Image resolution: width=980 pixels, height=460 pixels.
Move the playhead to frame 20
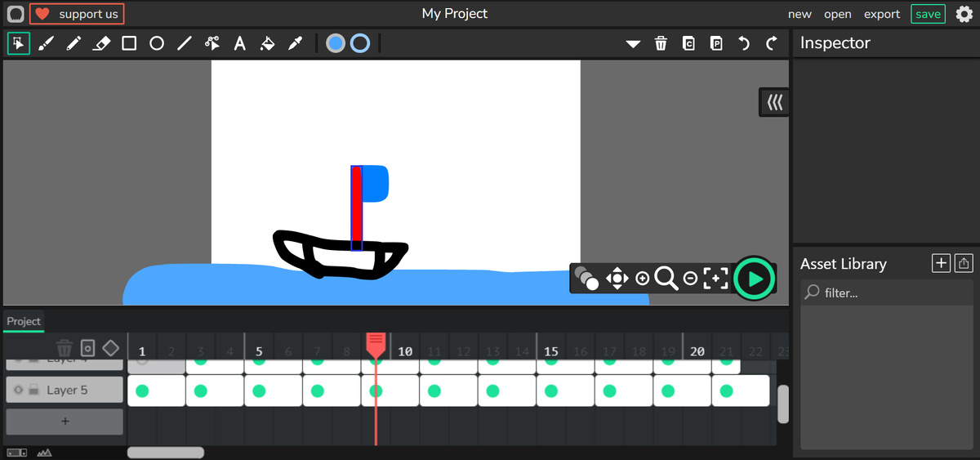coord(697,351)
